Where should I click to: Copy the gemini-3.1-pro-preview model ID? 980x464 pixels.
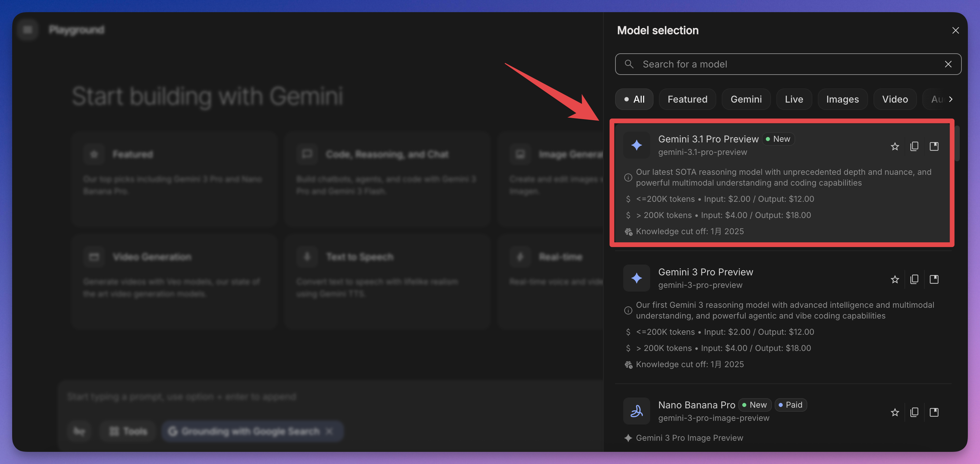[x=915, y=146]
